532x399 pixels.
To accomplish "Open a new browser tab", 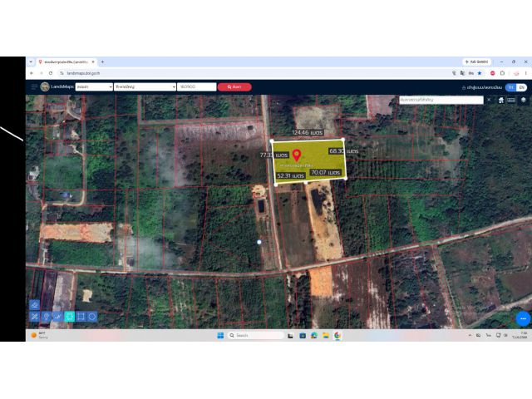I will (x=102, y=62).
